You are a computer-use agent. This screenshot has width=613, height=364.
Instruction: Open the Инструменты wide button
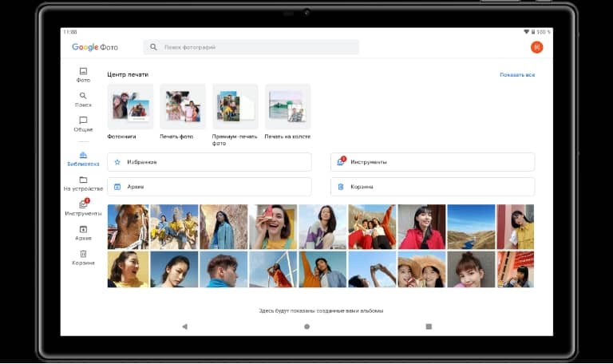(x=432, y=162)
